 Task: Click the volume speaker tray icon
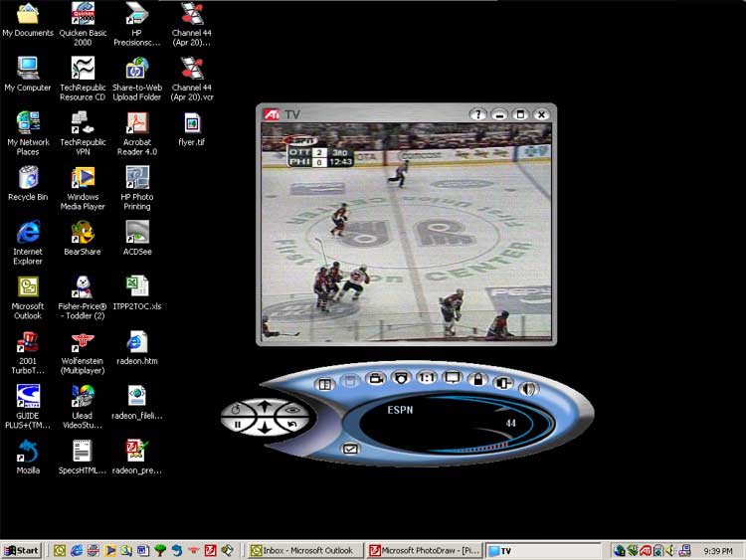point(670,550)
